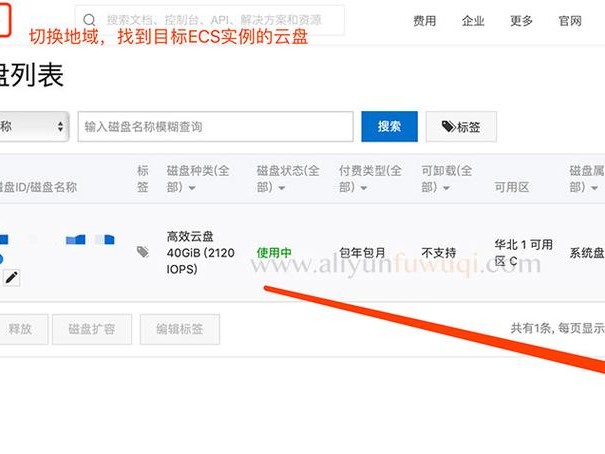Click the 不支持 detachable cell

click(439, 253)
